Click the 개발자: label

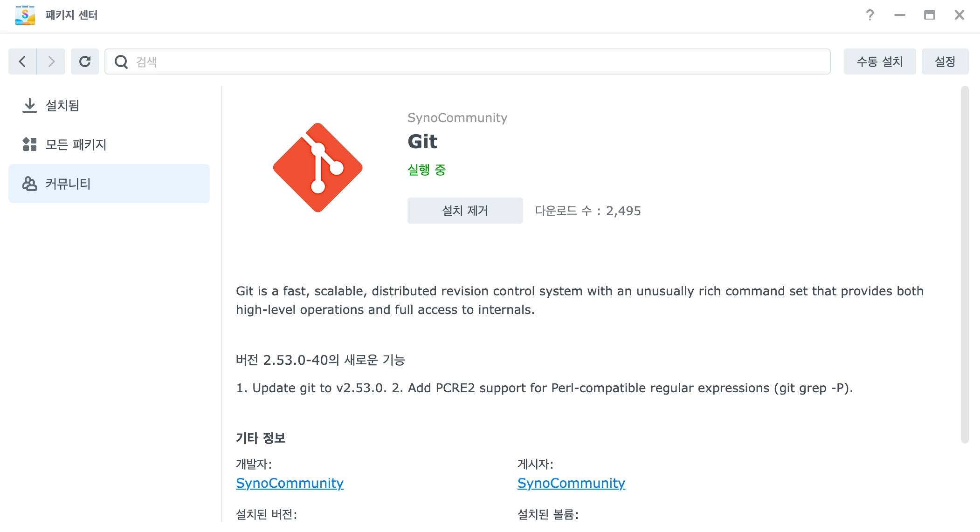[254, 464]
